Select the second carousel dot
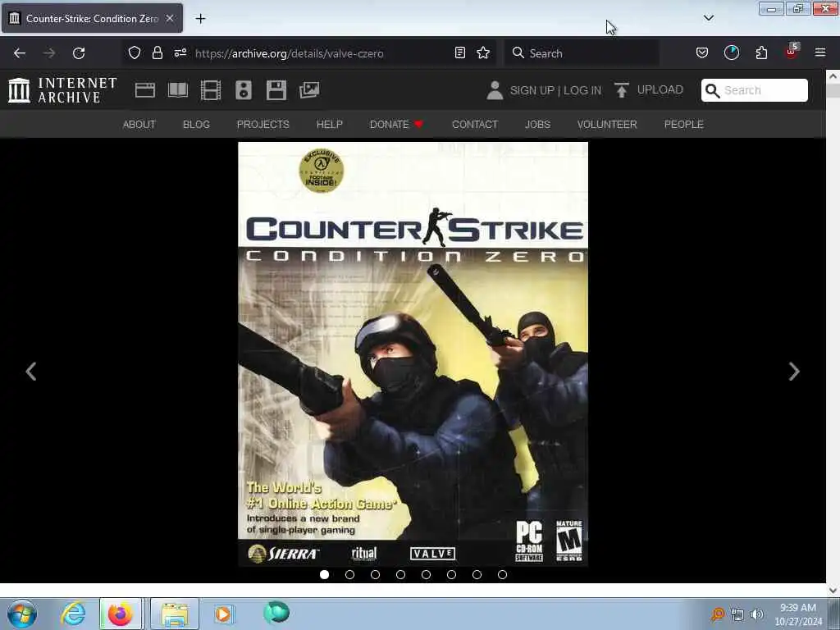 click(349, 574)
